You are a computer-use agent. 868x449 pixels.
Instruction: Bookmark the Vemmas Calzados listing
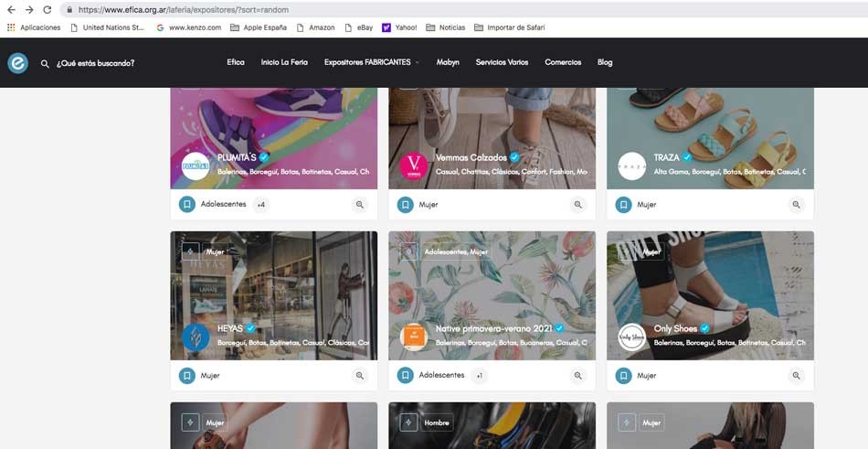coord(405,205)
